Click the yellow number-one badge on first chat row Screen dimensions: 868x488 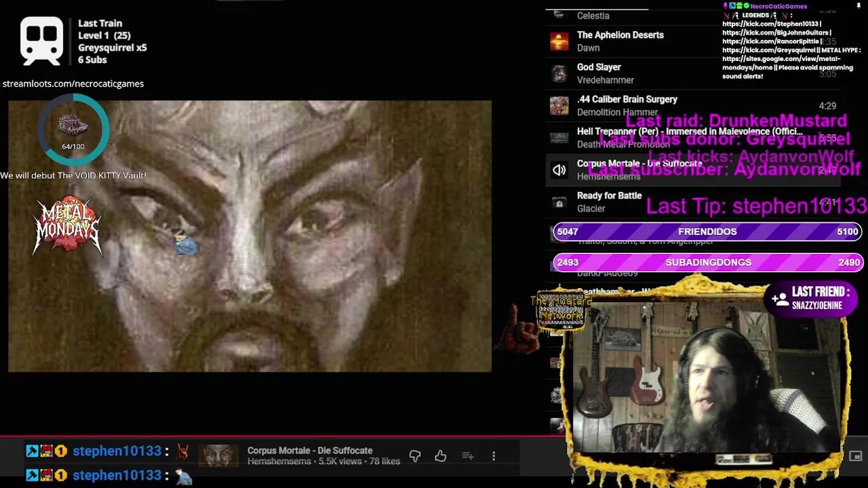(x=60, y=451)
